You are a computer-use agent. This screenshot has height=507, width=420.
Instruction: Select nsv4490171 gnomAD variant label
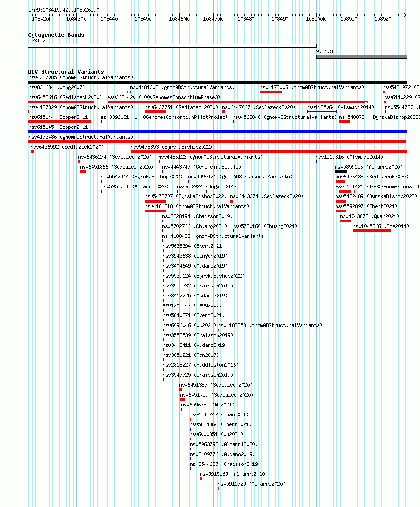240,177
